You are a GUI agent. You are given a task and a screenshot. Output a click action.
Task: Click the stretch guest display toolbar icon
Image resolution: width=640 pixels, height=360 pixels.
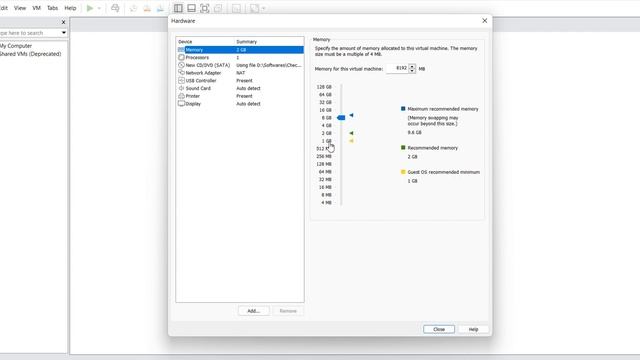pos(254,8)
